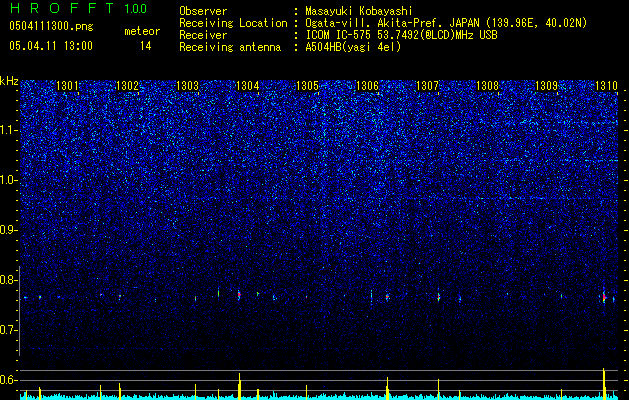Image resolution: width=629 pixels, height=400 pixels.
Task: Click the Observer label
Action: tap(203, 12)
